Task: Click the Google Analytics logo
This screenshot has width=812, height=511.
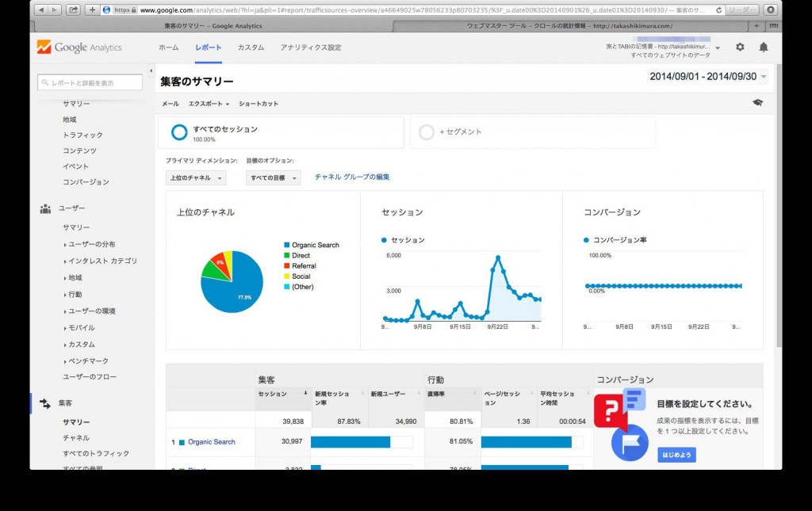Action: (x=79, y=47)
